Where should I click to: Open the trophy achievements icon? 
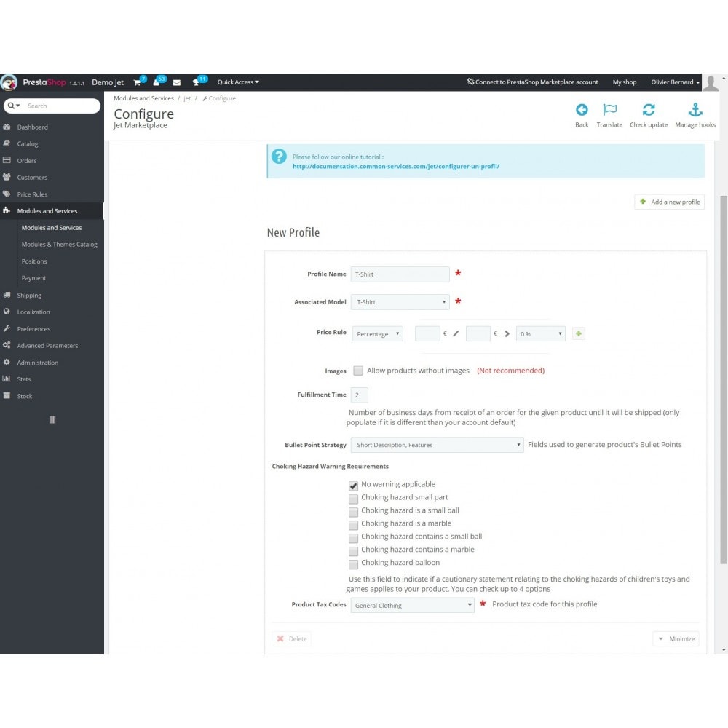click(196, 83)
